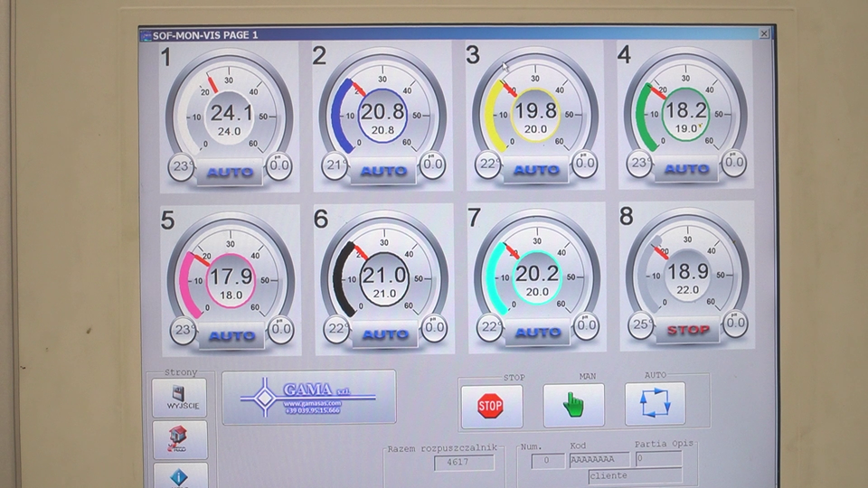Click the Kod field showing AAAAAAAA
The height and width of the screenshot is (488, 868).
598,461
